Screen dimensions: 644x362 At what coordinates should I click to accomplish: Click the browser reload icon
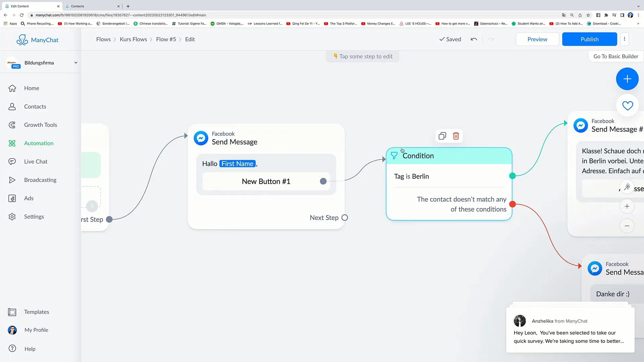[22, 15]
